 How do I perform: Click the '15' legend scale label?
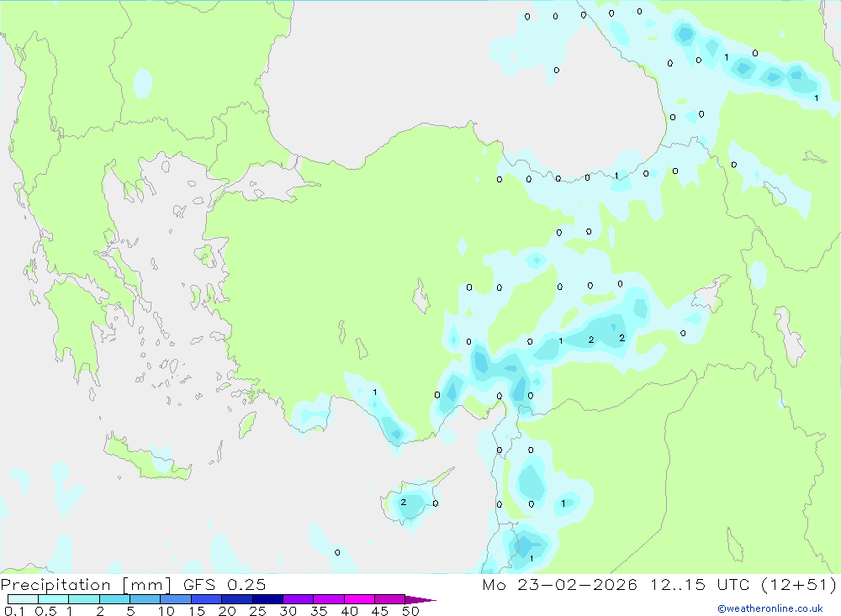pyautogui.click(x=197, y=611)
